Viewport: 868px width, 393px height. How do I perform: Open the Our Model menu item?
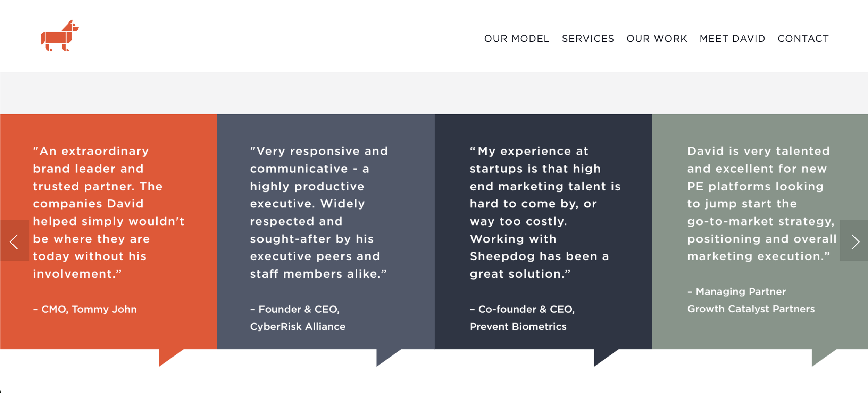tap(517, 39)
